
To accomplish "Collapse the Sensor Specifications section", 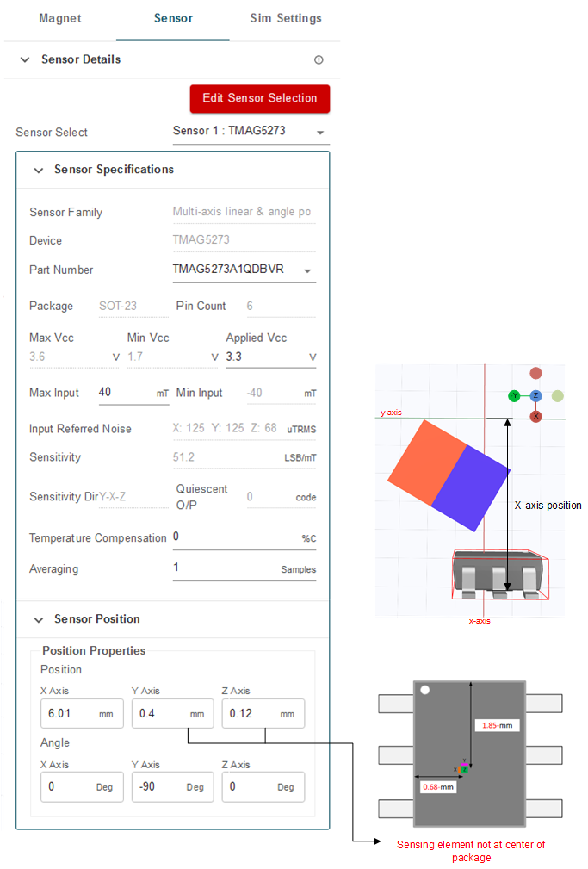I will [38, 171].
